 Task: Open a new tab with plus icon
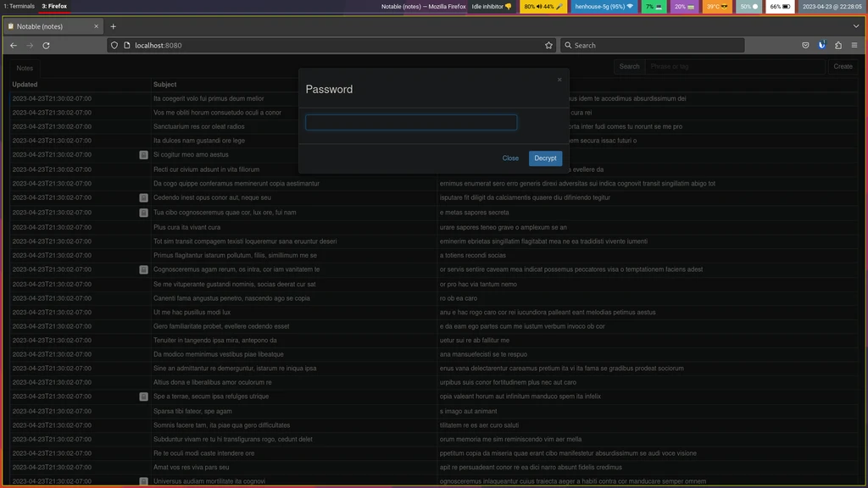[113, 26]
